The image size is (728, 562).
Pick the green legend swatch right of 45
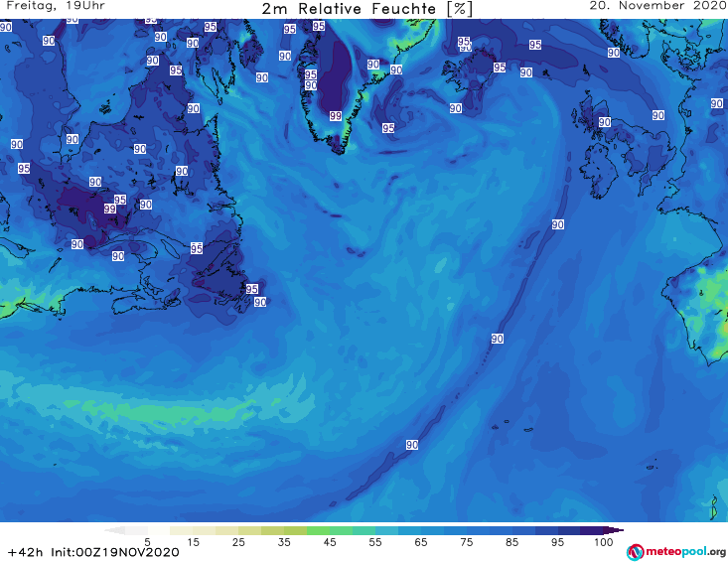tap(341, 530)
